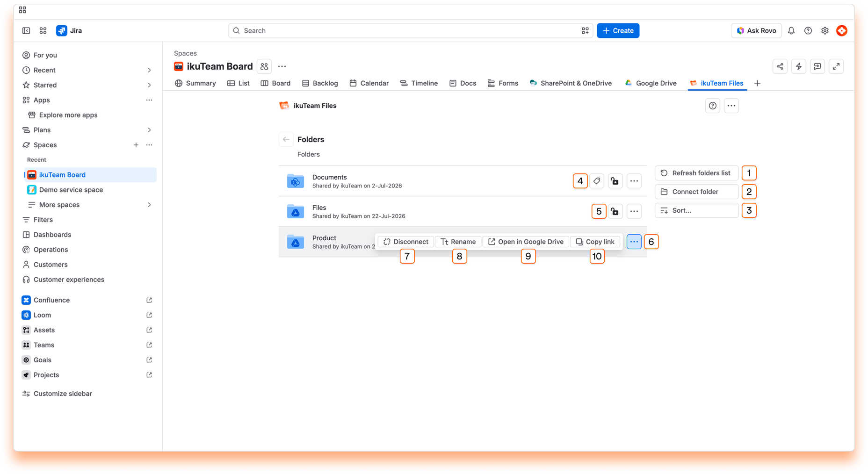Image resolution: width=868 pixels, height=474 pixels.
Task: Open automation lightning bolt icon
Action: click(x=799, y=66)
